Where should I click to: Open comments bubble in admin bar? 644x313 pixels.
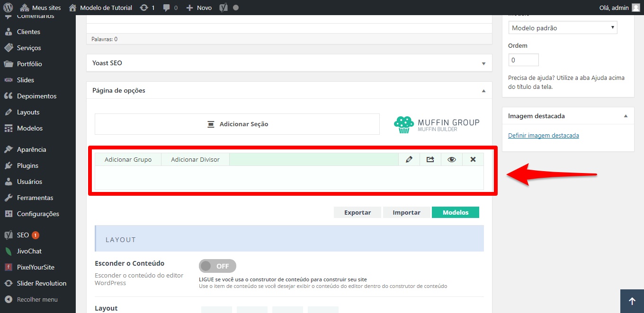click(170, 8)
